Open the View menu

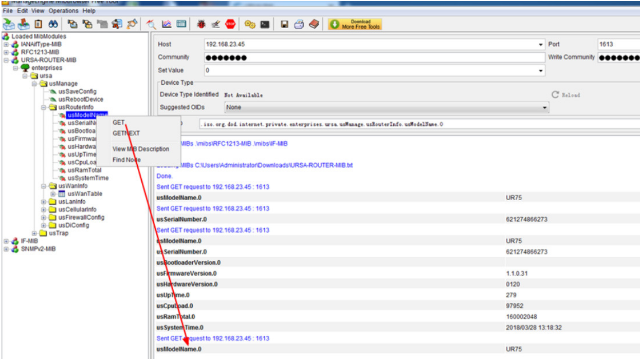click(38, 11)
